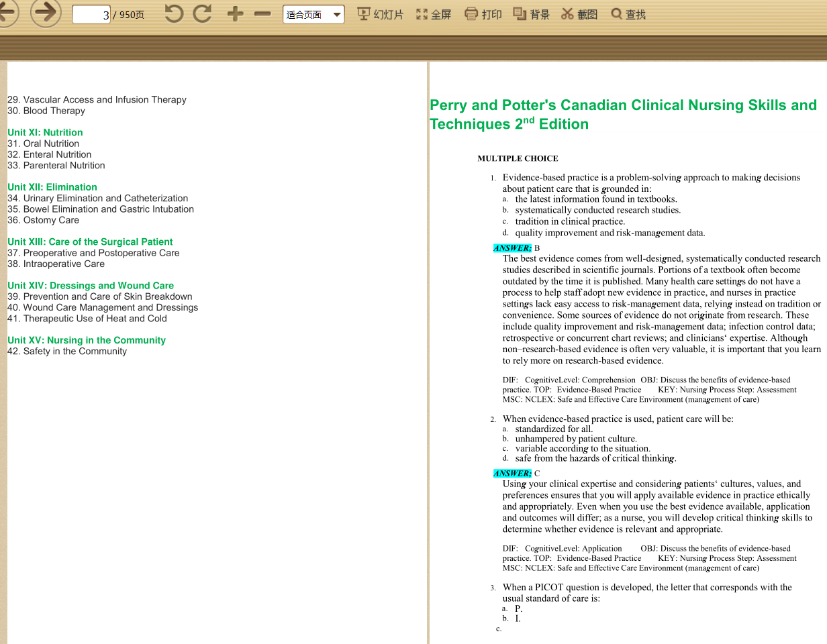The height and width of the screenshot is (644, 827).
Task: Open the 适合页面 zoom dropdown
Action: [313, 15]
